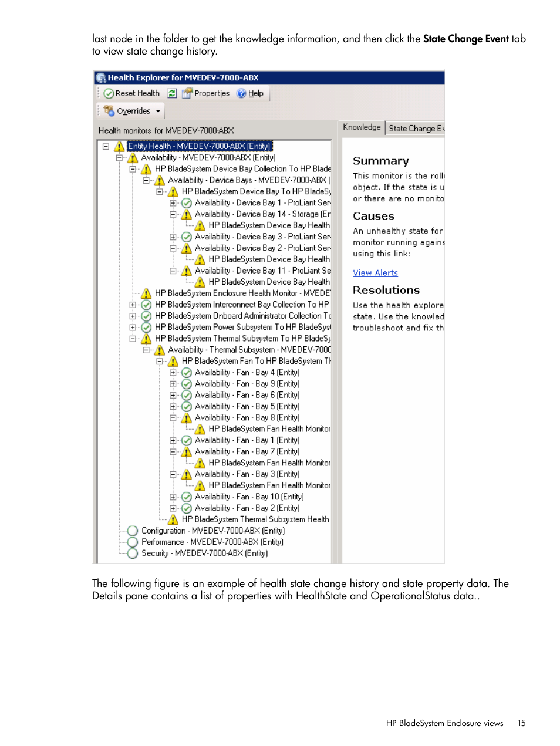Click Summary heading in Knowledge pane
This screenshot has width=560, height=746.
tap(381, 161)
